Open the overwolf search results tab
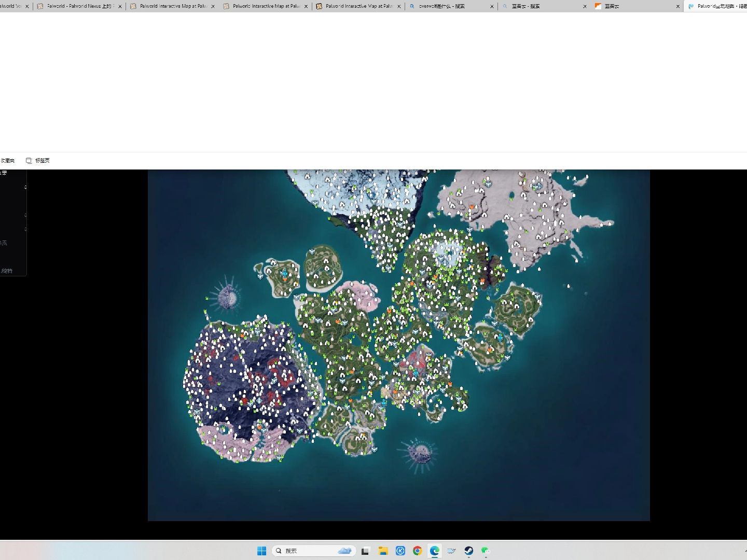 (x=451, y=6)
